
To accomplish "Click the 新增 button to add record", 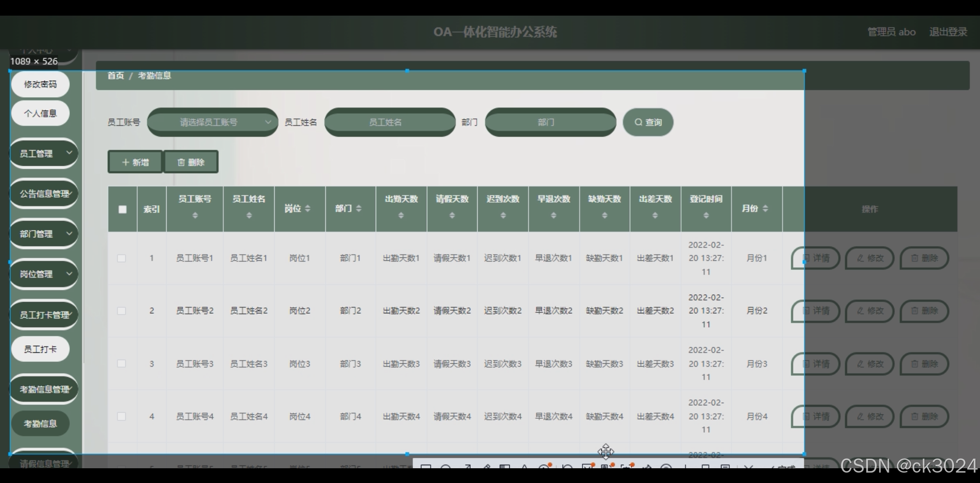I will click(x=134, y=161).
